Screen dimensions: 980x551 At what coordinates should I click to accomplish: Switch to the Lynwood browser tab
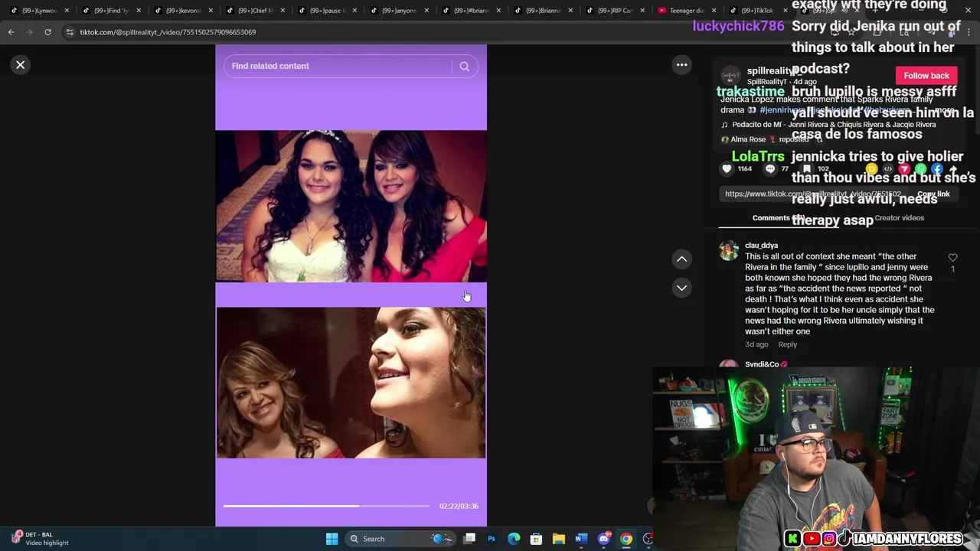pyautogui.click(x=39, y=10)
